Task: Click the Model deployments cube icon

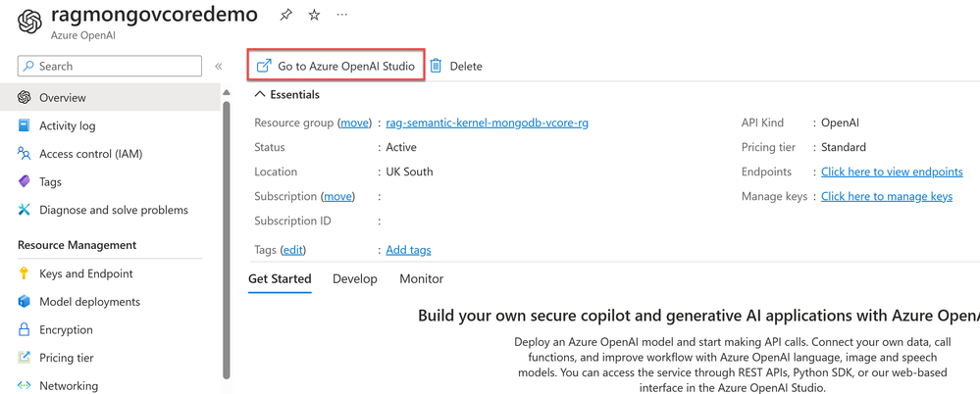Action: (x=25, y=302)
